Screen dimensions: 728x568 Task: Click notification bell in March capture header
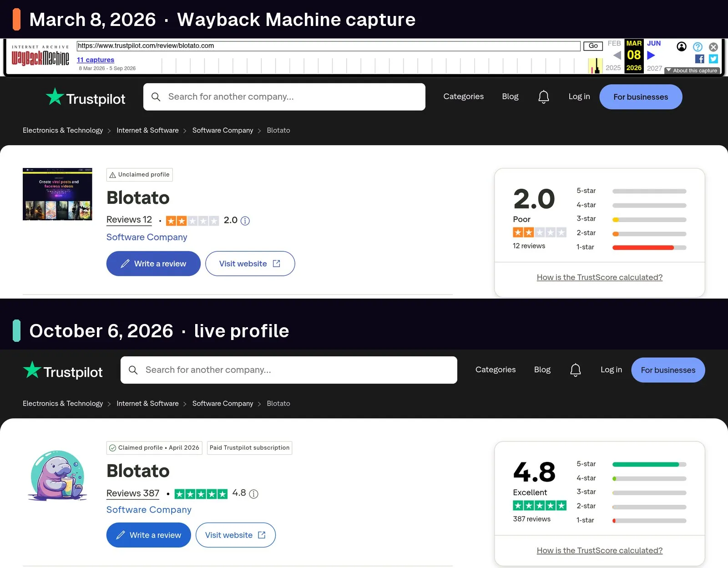(x=544, y=96)
